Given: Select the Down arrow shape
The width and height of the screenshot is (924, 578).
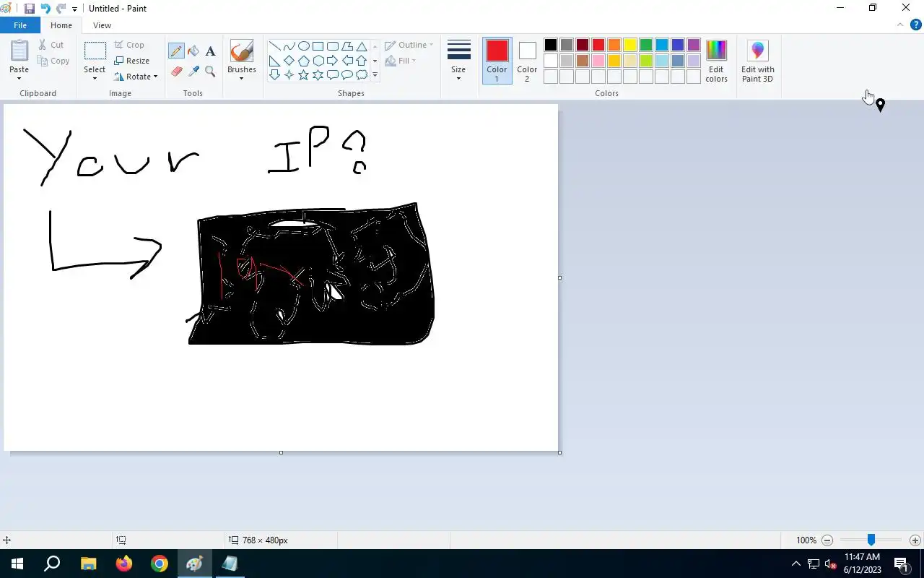Looking at the screenshot, I should click(274, 75).
